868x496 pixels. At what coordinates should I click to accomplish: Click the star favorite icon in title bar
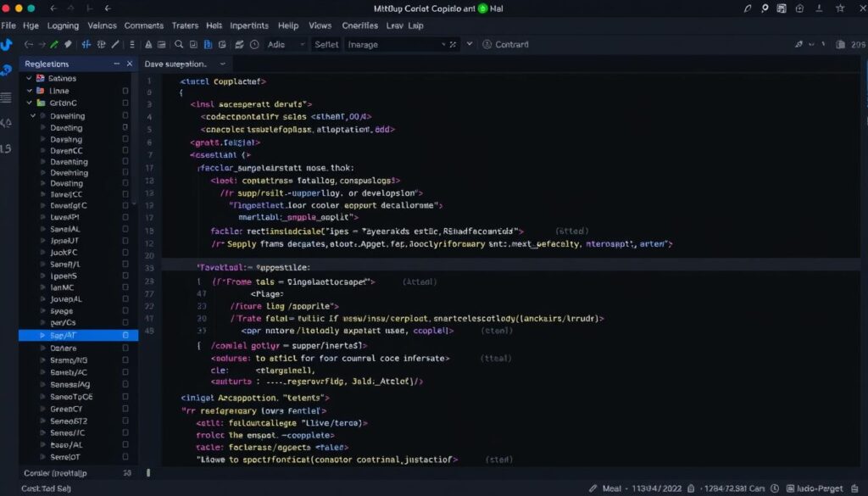point(840,8)
